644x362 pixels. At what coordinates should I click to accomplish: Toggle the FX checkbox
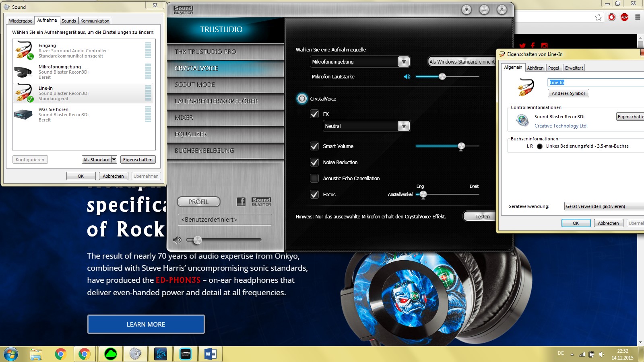[x=314, y=114]
